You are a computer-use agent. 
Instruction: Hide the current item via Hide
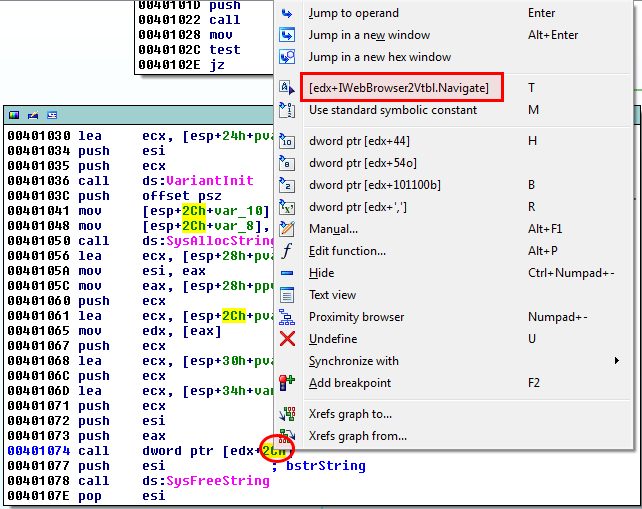pyautogui.click(x=321, y=273)
